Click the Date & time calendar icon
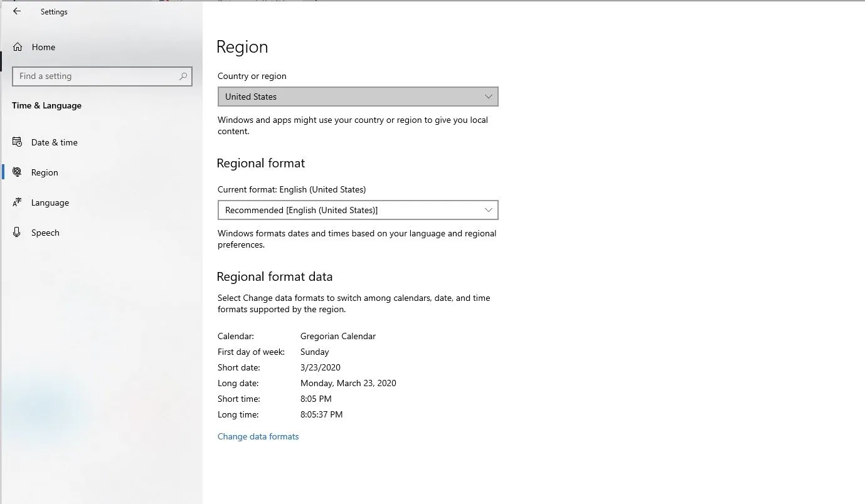Image resolution: width=865 pixels, height=504 pixels. pos(18,142)
